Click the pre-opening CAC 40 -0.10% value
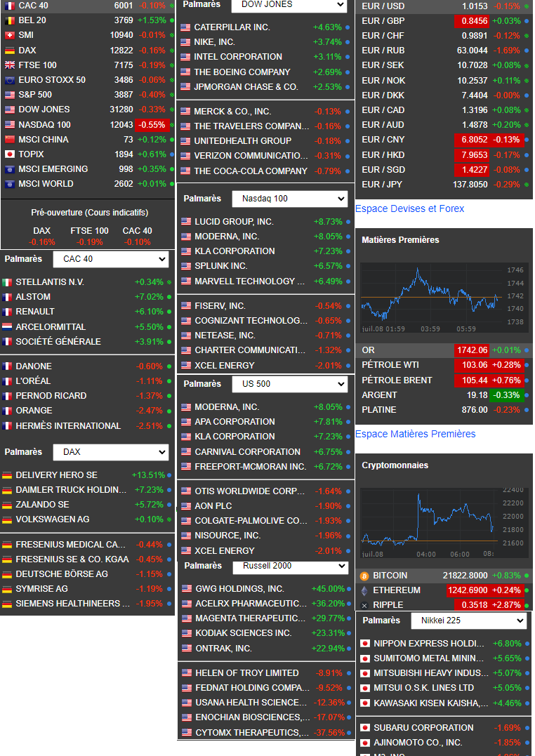The height and width of the screenshot is (756, 535). click(138, 242)
